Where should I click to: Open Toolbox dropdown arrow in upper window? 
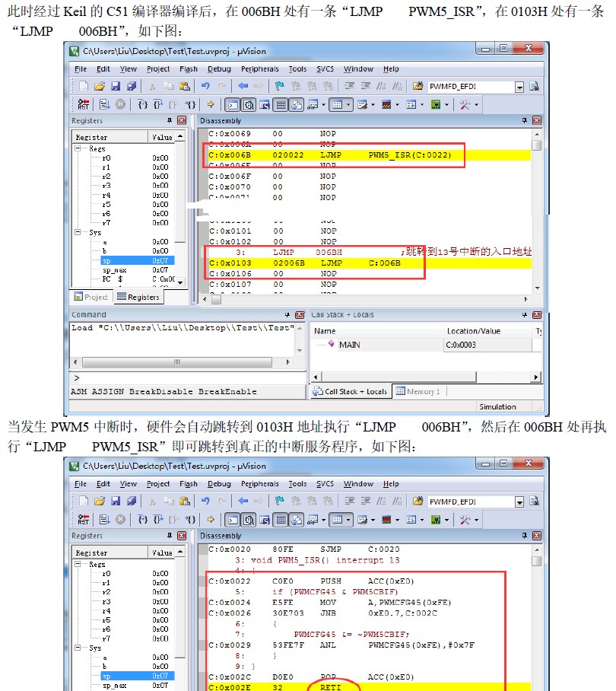(x=476, y=104)
